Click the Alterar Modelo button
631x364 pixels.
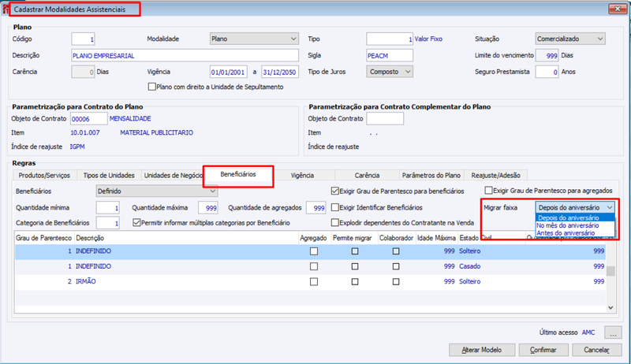(482, 350)
